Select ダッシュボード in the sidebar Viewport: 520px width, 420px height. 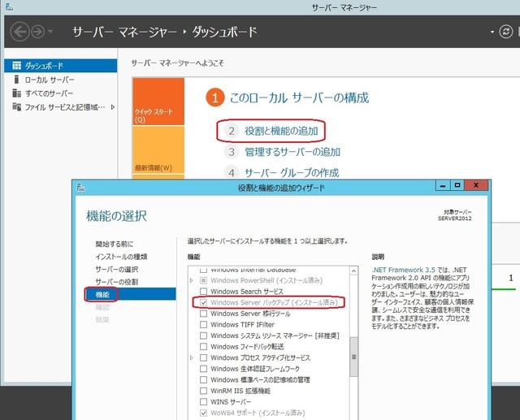pyautogui.click(x=61, y=66)
